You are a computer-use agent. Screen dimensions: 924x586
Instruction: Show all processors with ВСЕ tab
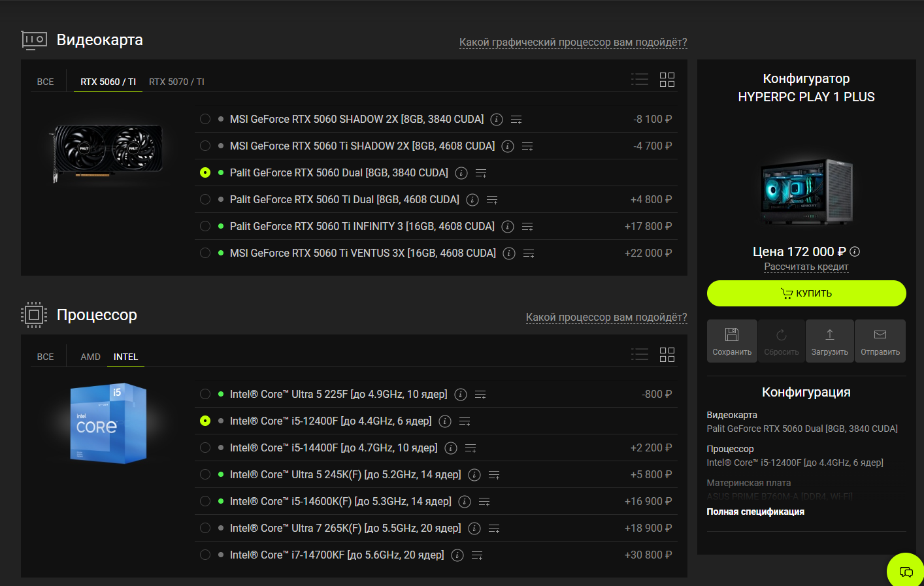(46, 357)
